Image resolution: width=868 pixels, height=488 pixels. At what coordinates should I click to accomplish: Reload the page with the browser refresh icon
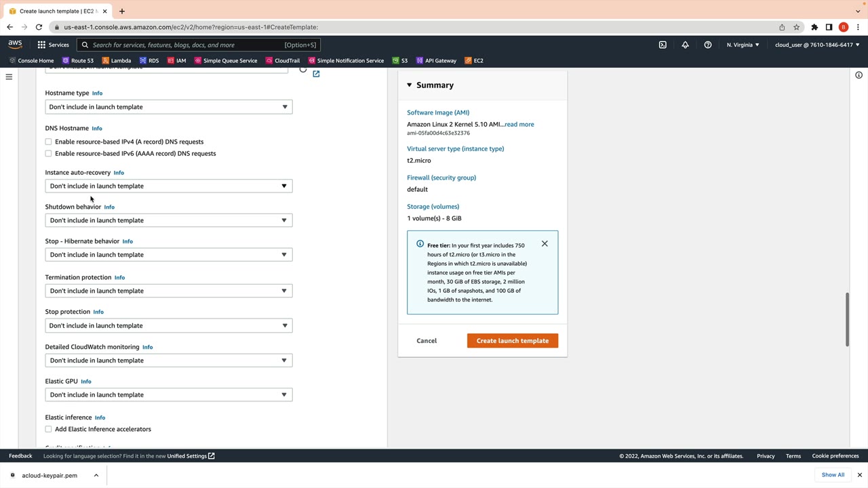point(39,27)
